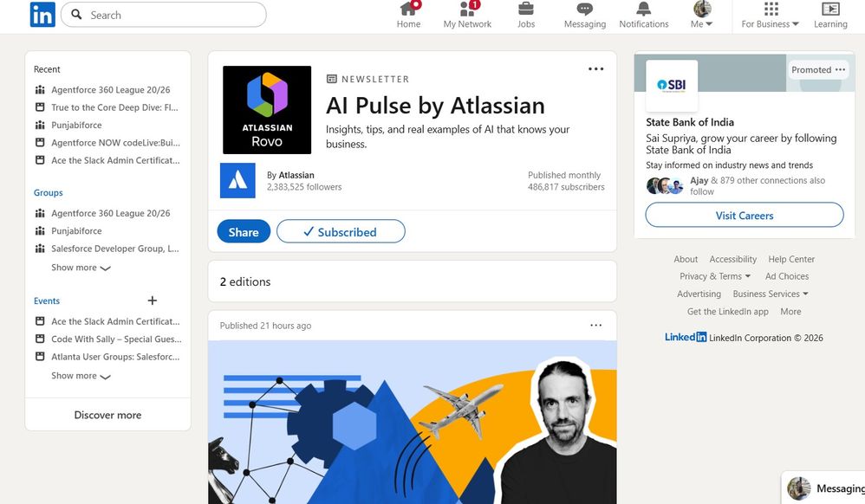Go to the Home feed icon
Screen dimensions: 865x504
pyautogui.click(x=408, y=9)
